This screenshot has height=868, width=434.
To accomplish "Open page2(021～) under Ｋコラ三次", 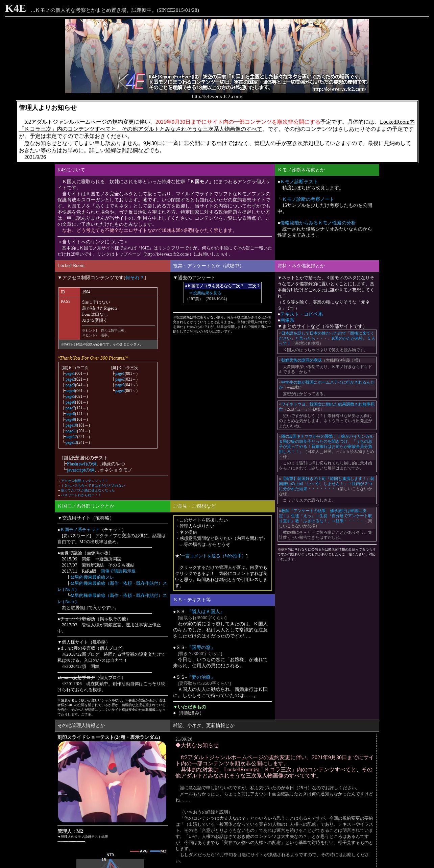I will click(120, 379).
